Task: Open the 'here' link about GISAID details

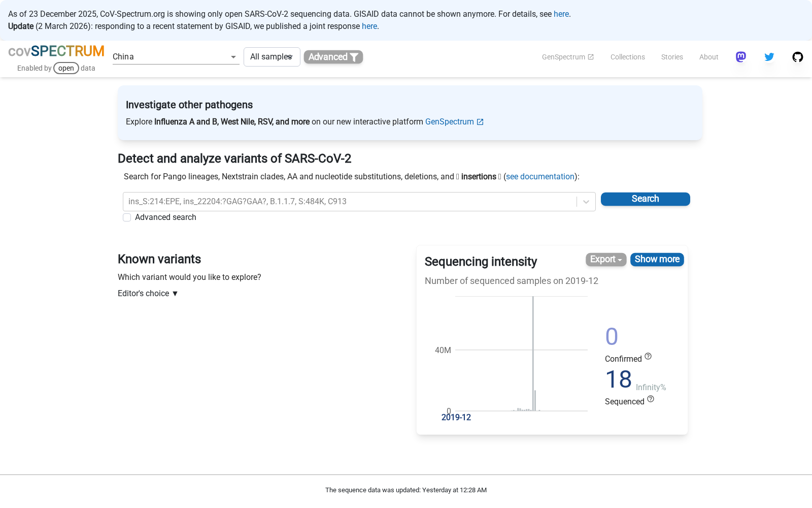Action: 561,14
